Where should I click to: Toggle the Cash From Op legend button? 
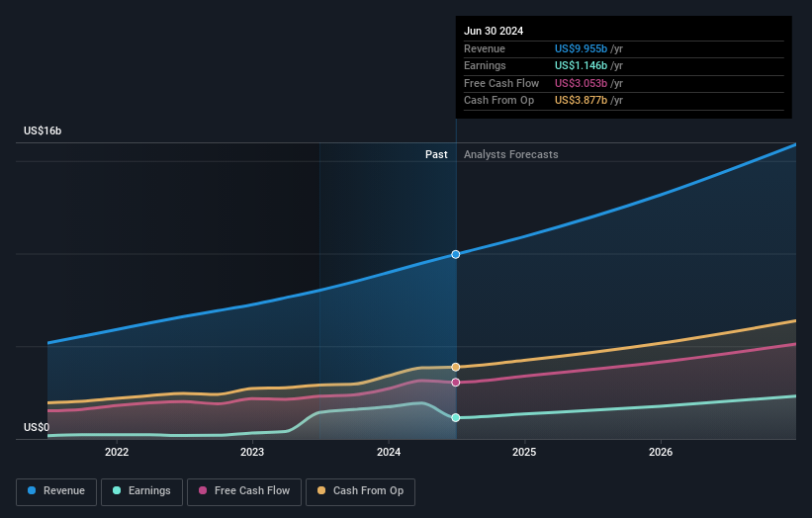point(360,491)
